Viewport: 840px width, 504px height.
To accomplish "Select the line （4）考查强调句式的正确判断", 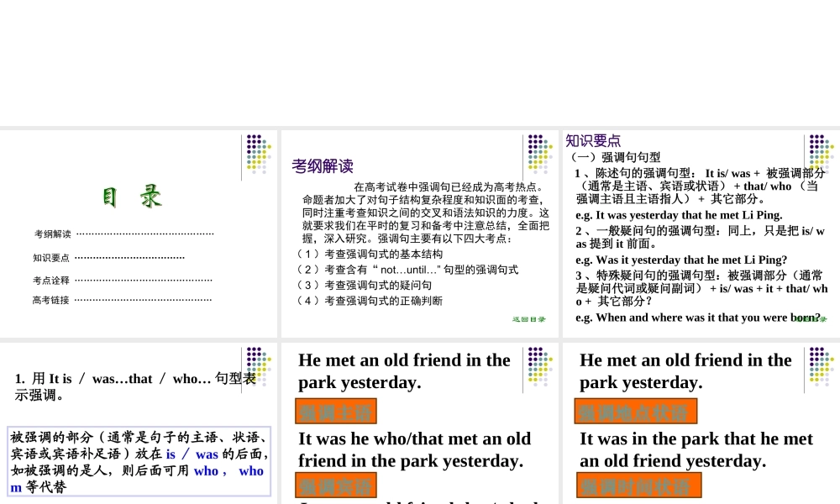I will point(369,301).
